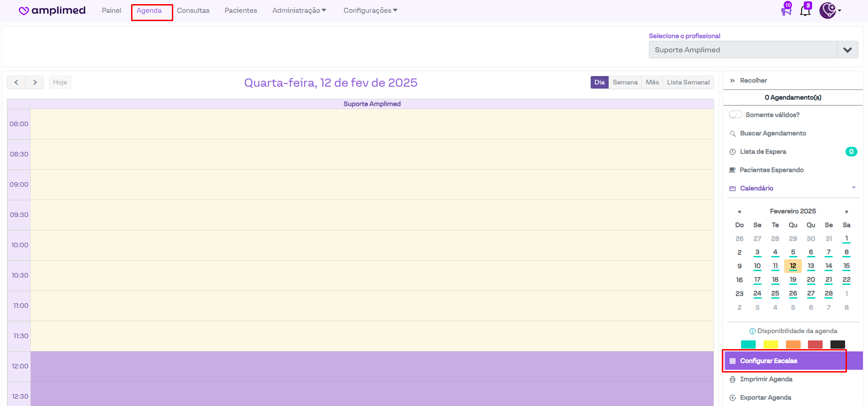The width and height of the screenshot is (868, 406).
Task: Open the Configurações dropdown menu
Action: click(x=370, y=11)
